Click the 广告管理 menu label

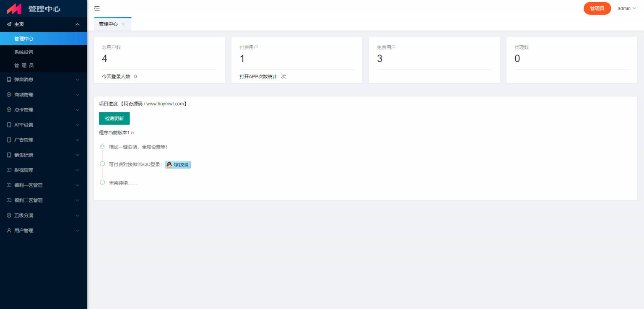tap(24, 140)
